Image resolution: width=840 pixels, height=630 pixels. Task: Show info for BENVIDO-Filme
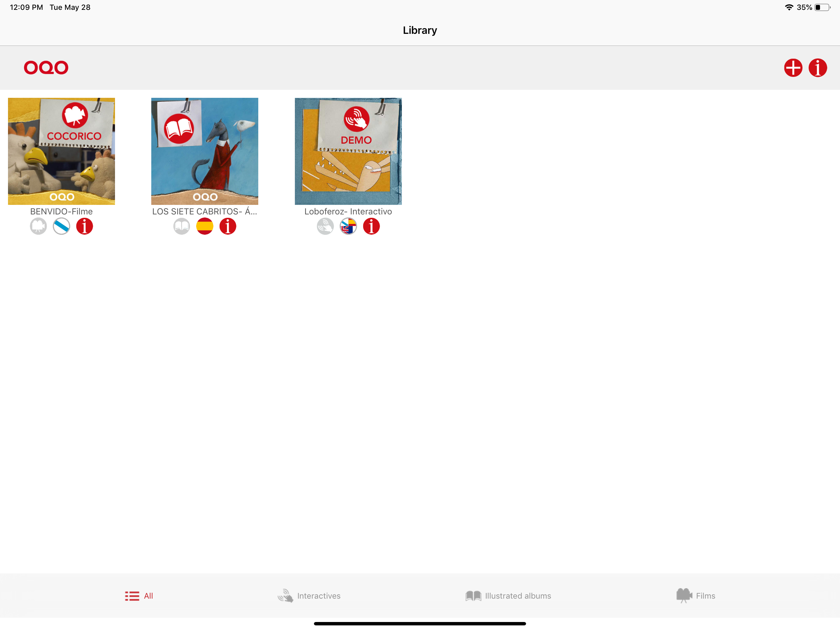85,226
